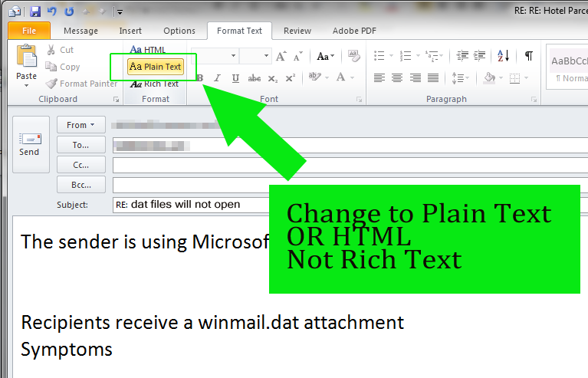Align text right
This screenshot has height=378, width=588.
(415, 77)
